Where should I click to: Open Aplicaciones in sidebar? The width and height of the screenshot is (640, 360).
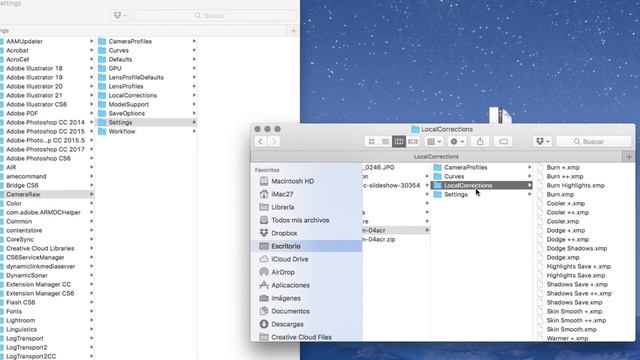coord(290,285)
